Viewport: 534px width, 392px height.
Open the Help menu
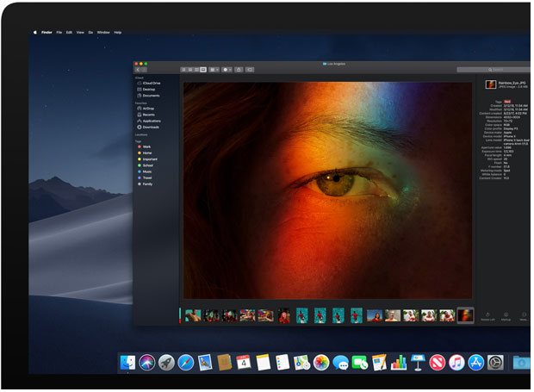point(118,33)
